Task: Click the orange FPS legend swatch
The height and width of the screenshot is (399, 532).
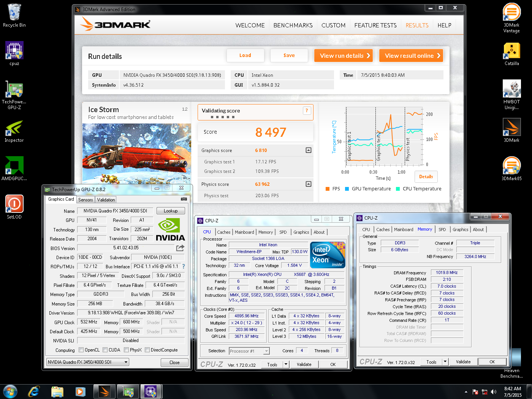Action: tap(328, 189)
